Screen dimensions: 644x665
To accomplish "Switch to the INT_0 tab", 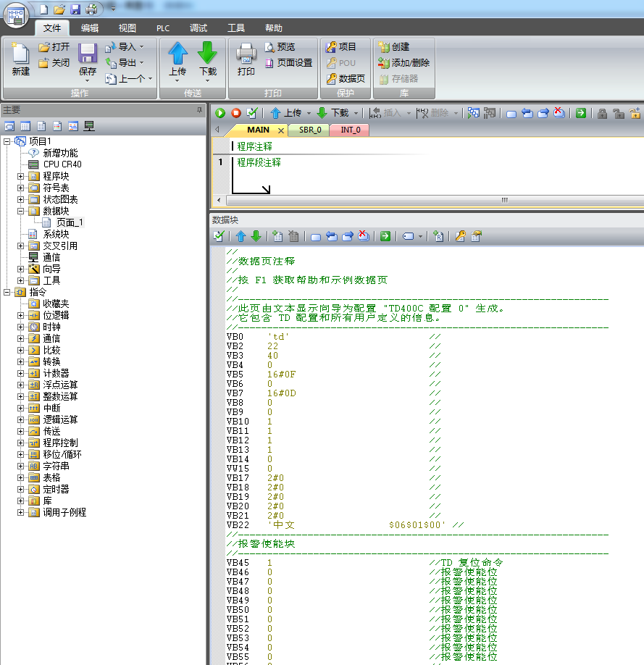I will coord(351,130).
